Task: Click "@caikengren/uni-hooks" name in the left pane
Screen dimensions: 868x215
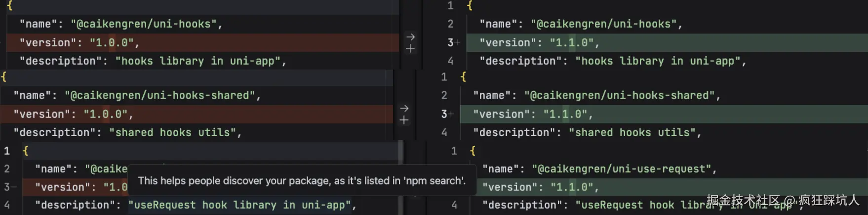Action: point(143,24)
